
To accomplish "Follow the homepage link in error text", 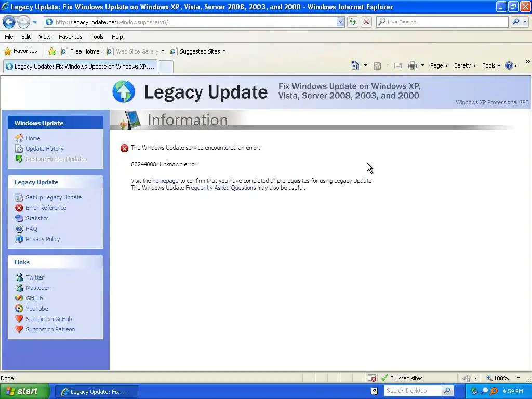I will pyautogui.click(x=165, y=181).
